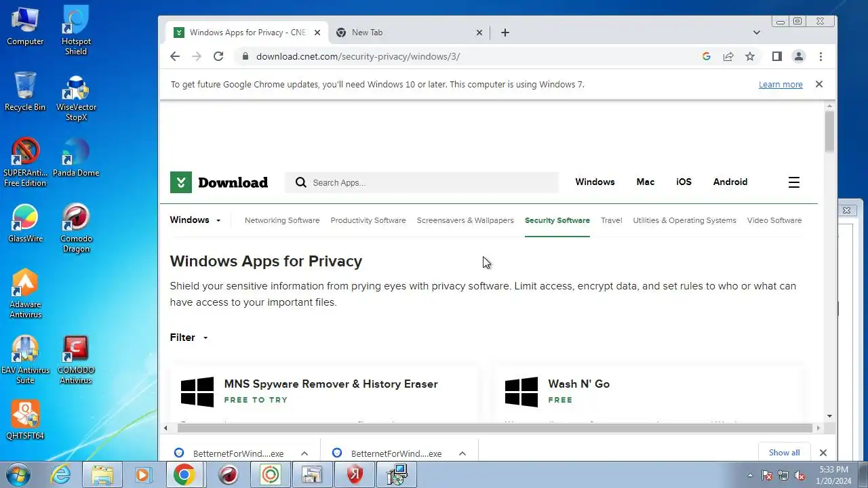The image size is (868, 488).
Task: Dismiss the Chrome update notification bar
Action: pyautogui.click(x=818, y=85)
